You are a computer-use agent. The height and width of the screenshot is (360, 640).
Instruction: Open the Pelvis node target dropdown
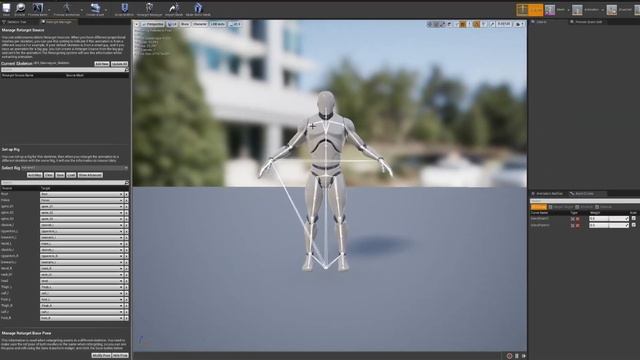click(82, 200)
